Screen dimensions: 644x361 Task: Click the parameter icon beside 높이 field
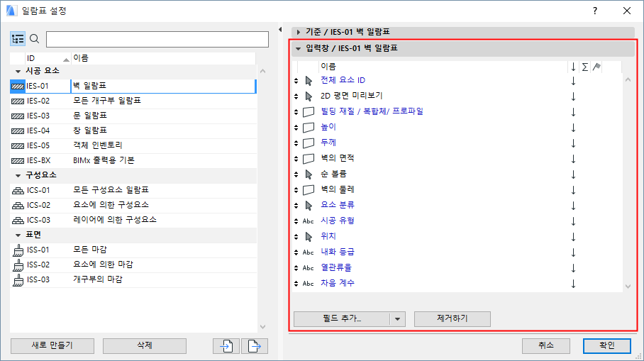tap(309, 128)
